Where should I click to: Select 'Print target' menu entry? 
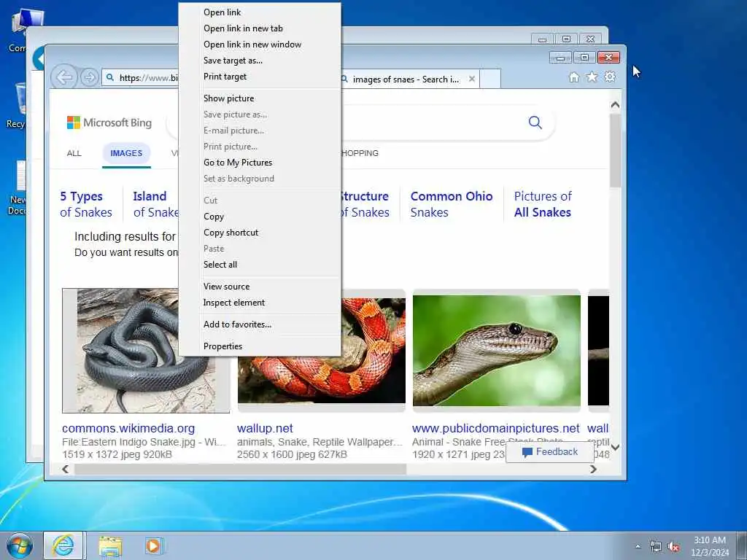pyautogui.click(x=225, y=77)
